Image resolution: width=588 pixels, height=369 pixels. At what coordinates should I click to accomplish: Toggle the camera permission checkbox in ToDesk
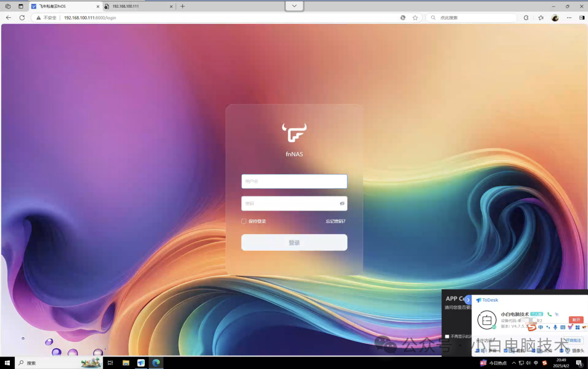tap(561, 350)
